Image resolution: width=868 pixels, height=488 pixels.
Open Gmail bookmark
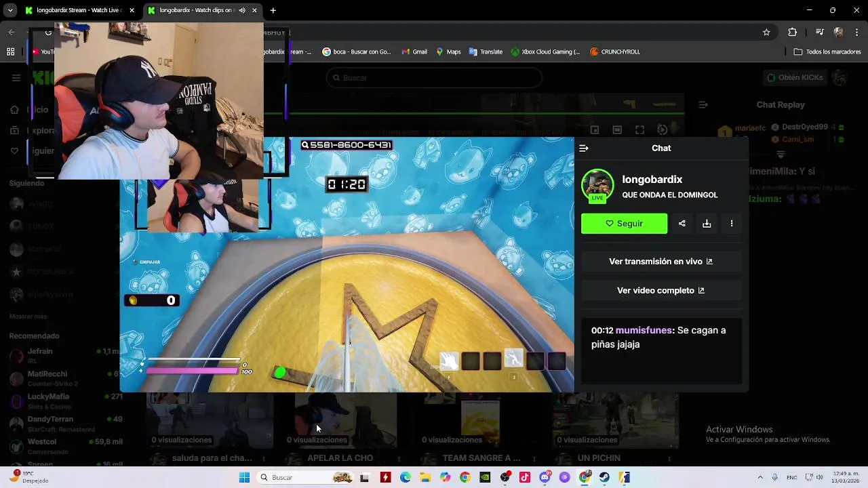click(414, 52)
